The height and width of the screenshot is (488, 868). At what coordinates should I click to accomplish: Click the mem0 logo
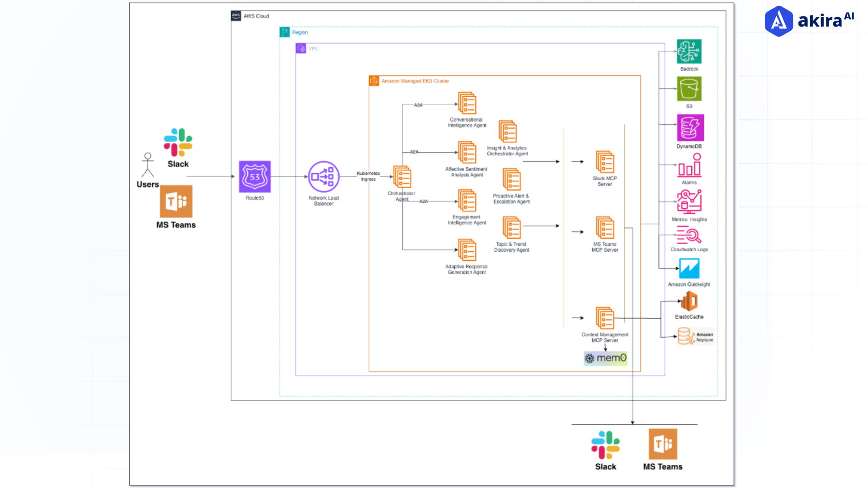click(x=605, y=358)
